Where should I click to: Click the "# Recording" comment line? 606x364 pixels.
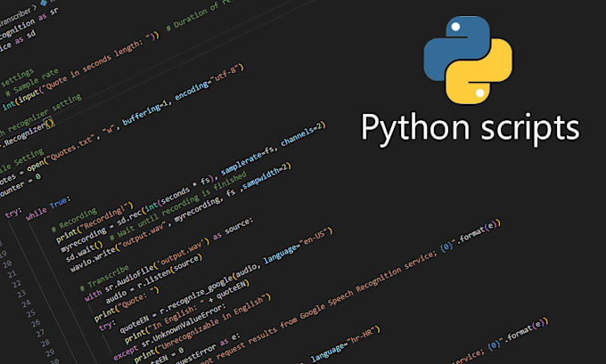pyautogui.click(x=74, y=221)
